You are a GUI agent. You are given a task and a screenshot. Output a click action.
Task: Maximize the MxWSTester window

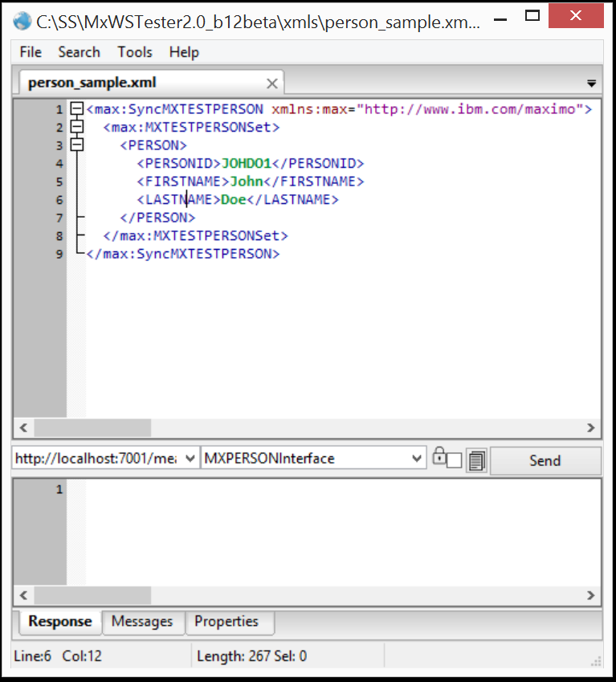click(532, 16)
